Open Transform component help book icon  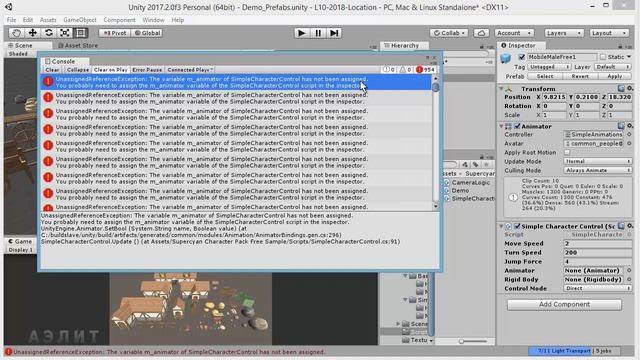tap(621, 89)
